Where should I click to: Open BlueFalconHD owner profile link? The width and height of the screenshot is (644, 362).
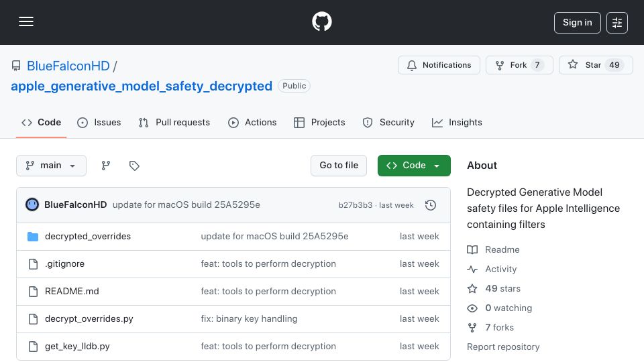click(x=68, y=66)
